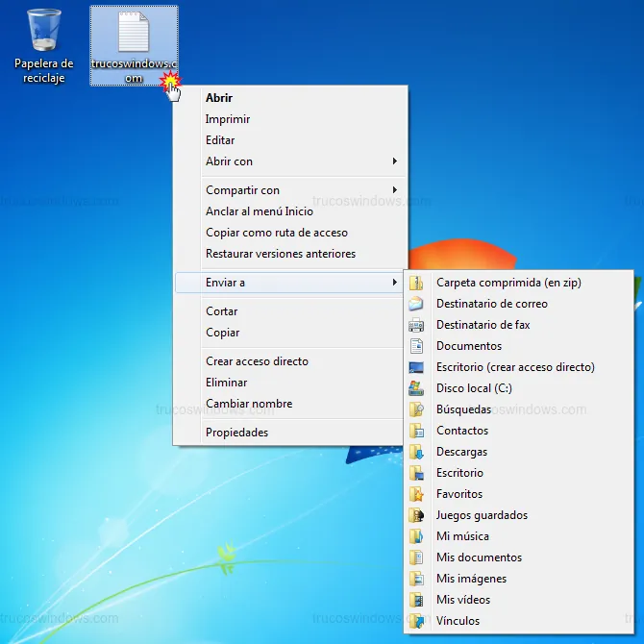Click the Disco local (C:) drive icon

point(416,388)
